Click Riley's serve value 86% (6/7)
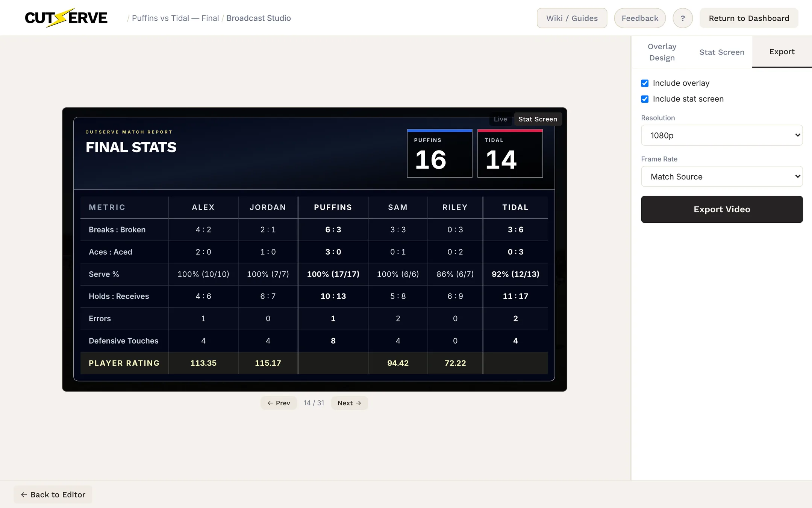This screenshot has width=812, height=508. (455, 274)
